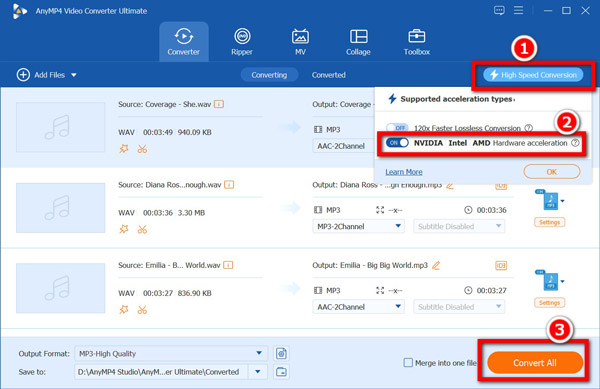Viewport: 600px width, 389px height.
Task: Edit ID3 tags for Diana Ross output
Action: coord(501,186)
